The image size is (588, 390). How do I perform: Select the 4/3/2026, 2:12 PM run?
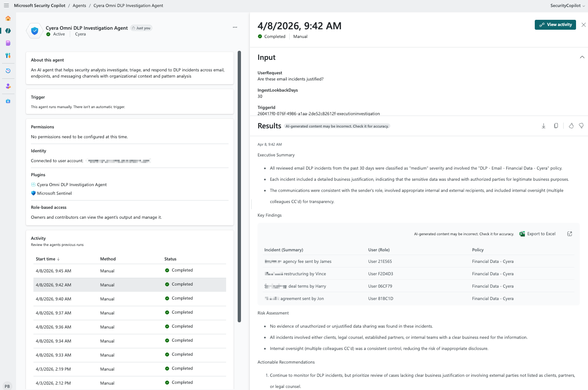tap(130, 383)
